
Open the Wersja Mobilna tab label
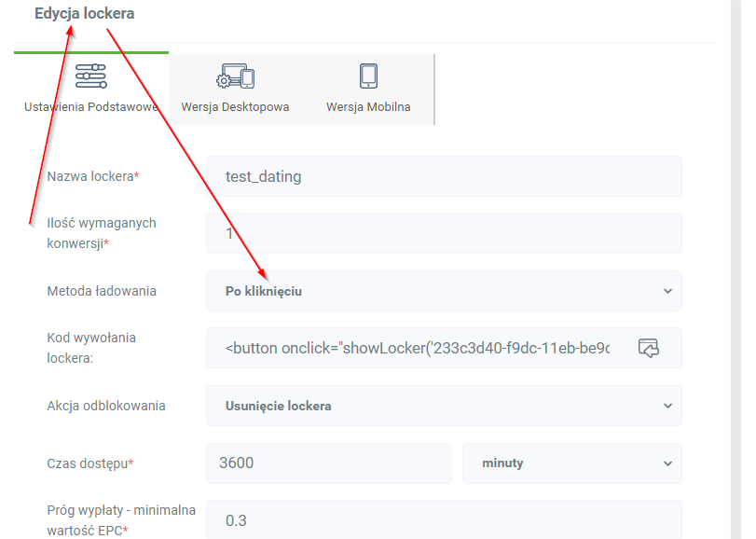(x=368, y=106)
